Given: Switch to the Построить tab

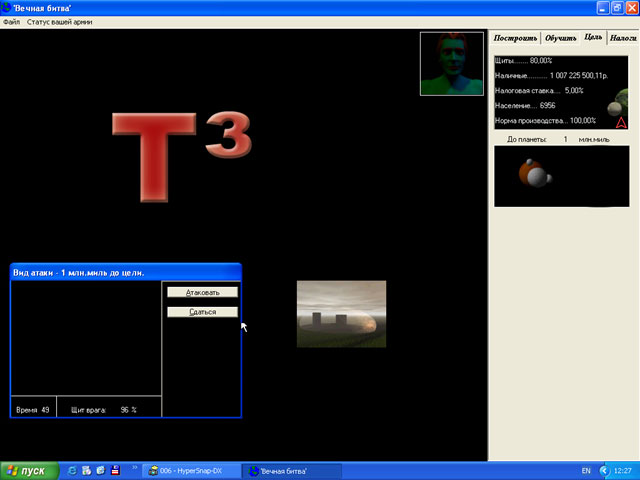Looking at the screenshot, I should tap(514, 38).
